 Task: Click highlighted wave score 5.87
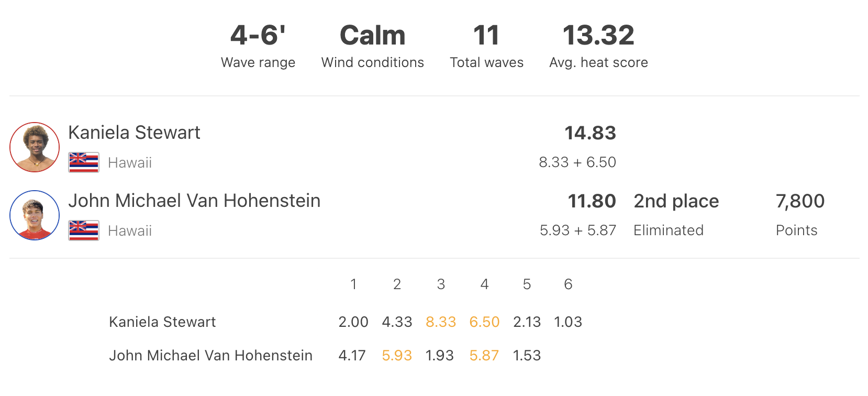pos(484,355)
